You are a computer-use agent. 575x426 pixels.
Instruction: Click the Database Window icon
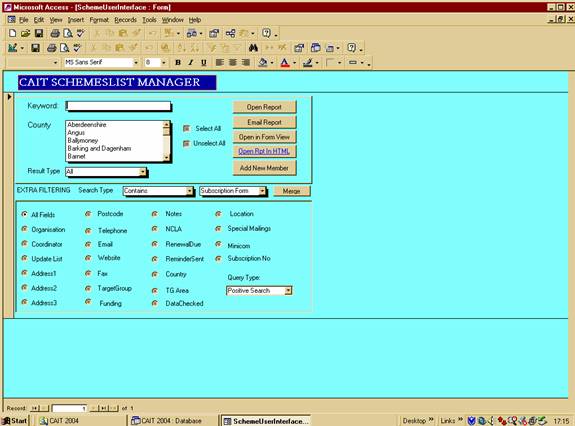click(x=315, y=48)
